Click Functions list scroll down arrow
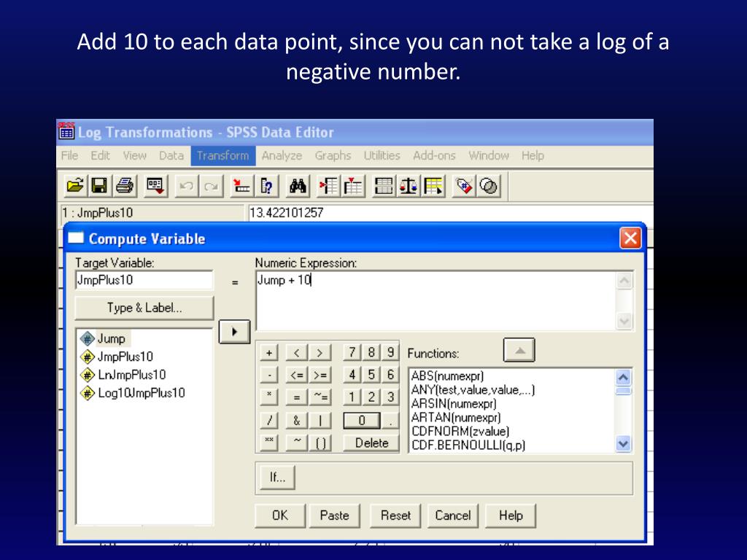The image size is (747, 560). click(x=624, y=444)
